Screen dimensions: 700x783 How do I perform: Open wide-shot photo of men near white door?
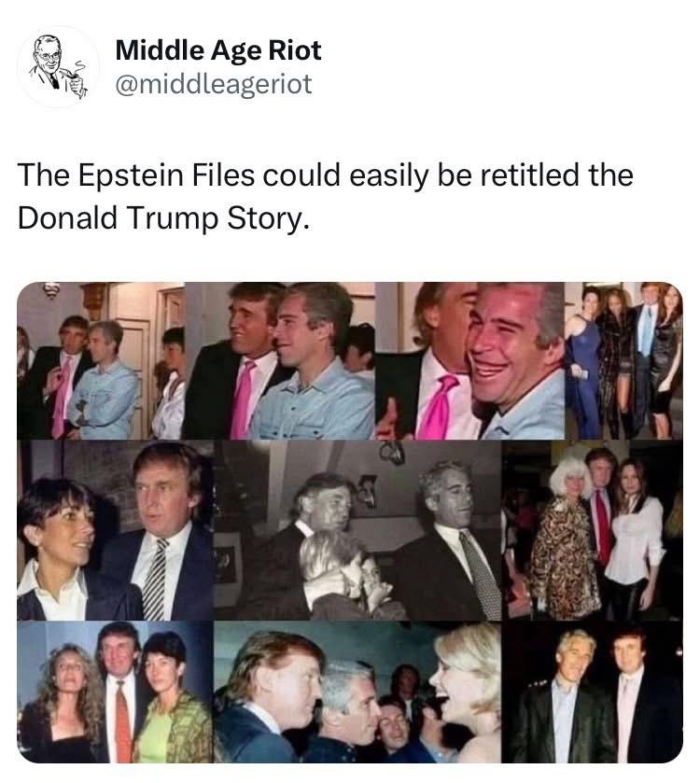tap(101, 360)
